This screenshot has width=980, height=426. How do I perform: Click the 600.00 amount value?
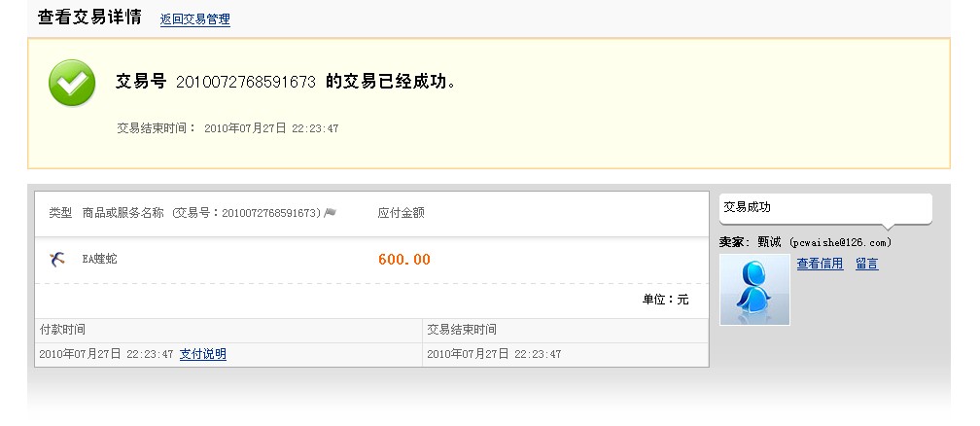click(x=404, y=260)
